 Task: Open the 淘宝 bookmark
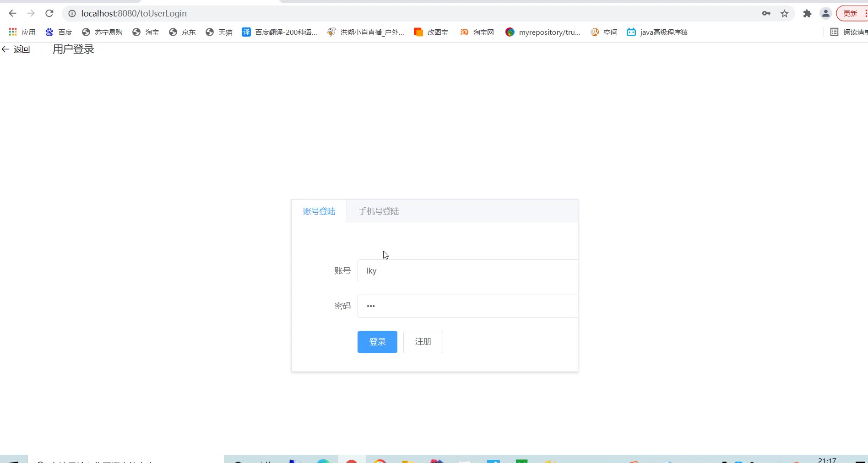coord(146,32)
